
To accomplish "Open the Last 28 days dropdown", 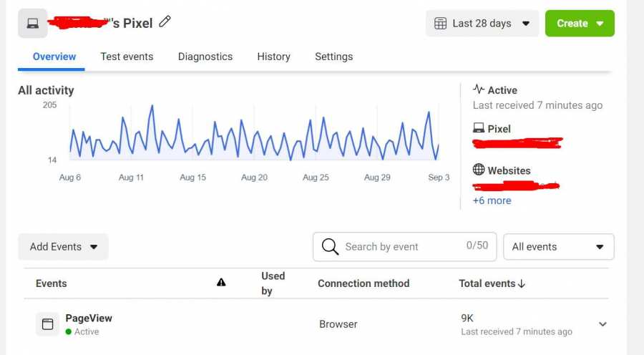I will point(482,24).
